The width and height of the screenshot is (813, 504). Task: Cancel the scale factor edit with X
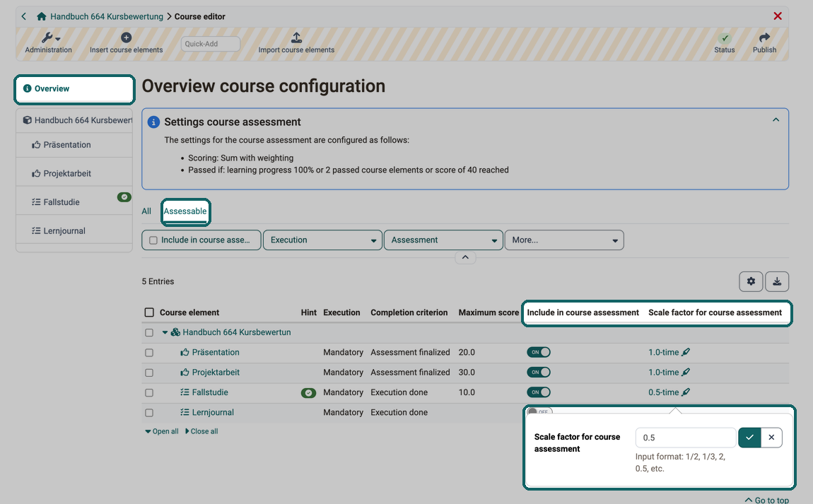(x=771, y=438)
